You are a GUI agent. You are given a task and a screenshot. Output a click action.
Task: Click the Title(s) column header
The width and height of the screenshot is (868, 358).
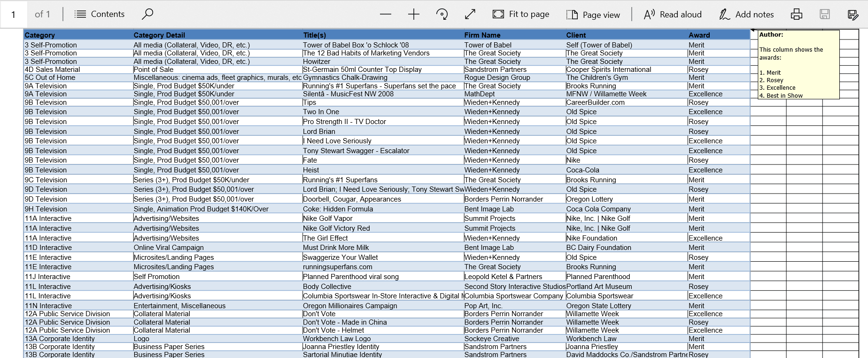point(315,35)
